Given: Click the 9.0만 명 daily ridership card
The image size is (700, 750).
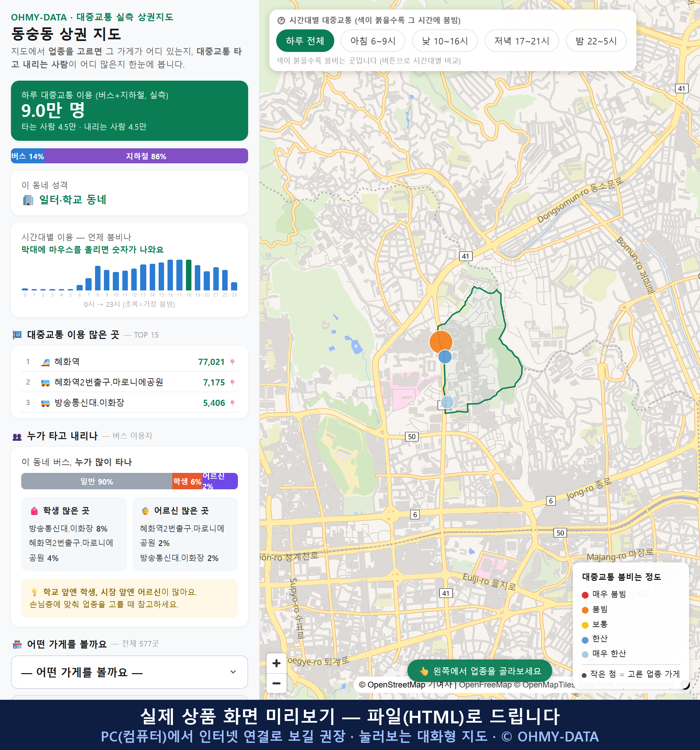Looking at the screenshot, I should click(x=130, y=111).
